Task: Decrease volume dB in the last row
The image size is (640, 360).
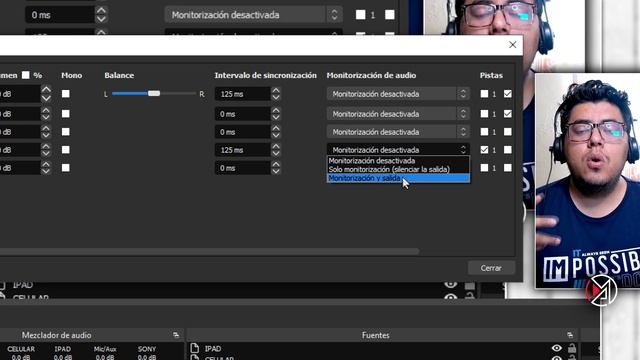Action: 46,171
